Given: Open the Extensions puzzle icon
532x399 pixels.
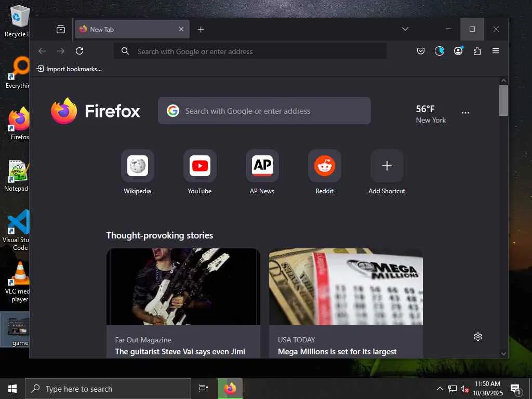Looking at the screenshot, I should [477, 51].
